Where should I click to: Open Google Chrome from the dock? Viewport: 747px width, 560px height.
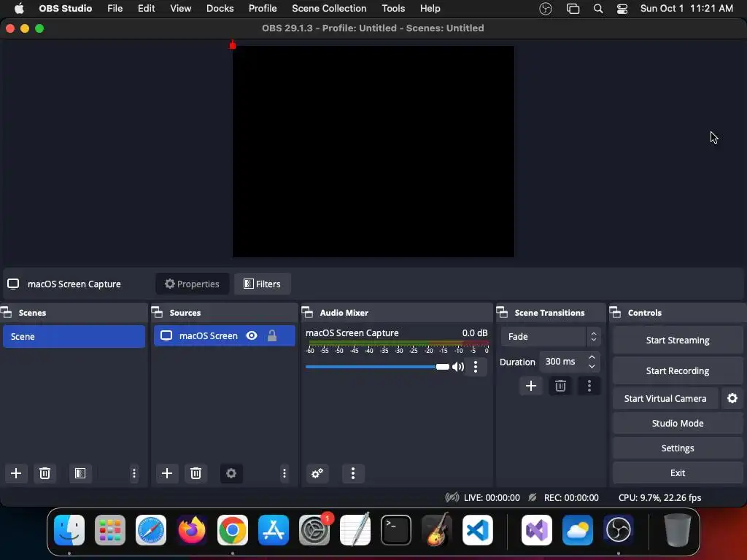coord(233,530)
